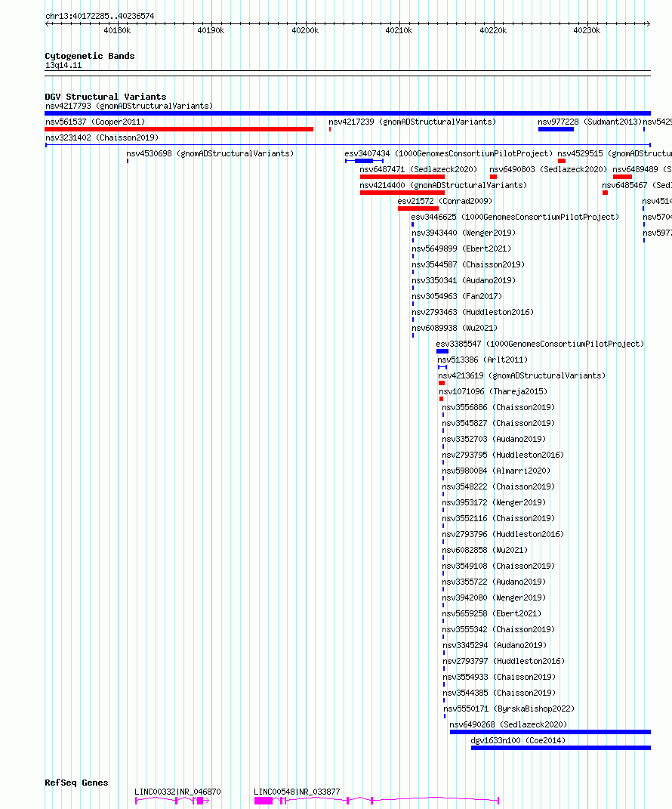Open the nsv4217793 gnomAD structural variant label
The height and width of the screenshot is (809, 672).
(x=129, y=106)
